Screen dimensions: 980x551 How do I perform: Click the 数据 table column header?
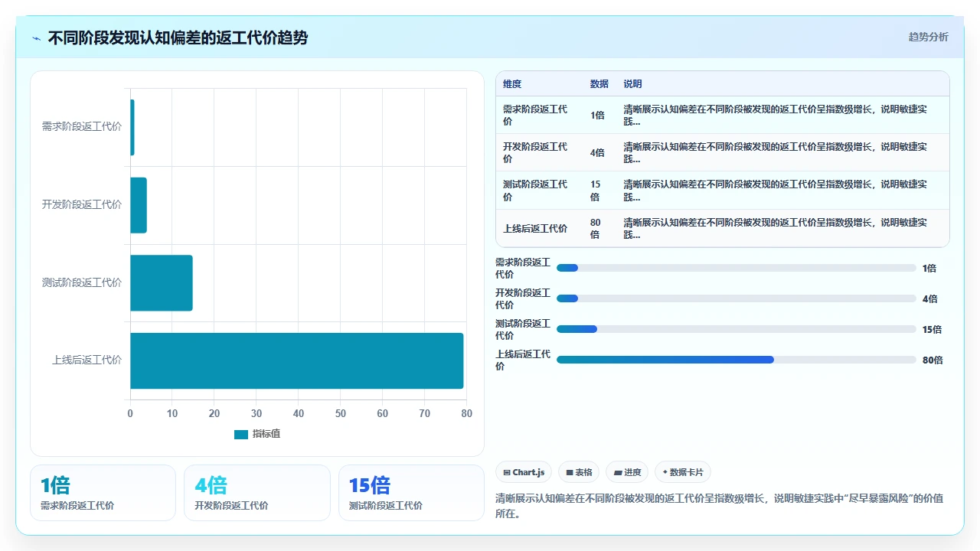click(599, 84)
